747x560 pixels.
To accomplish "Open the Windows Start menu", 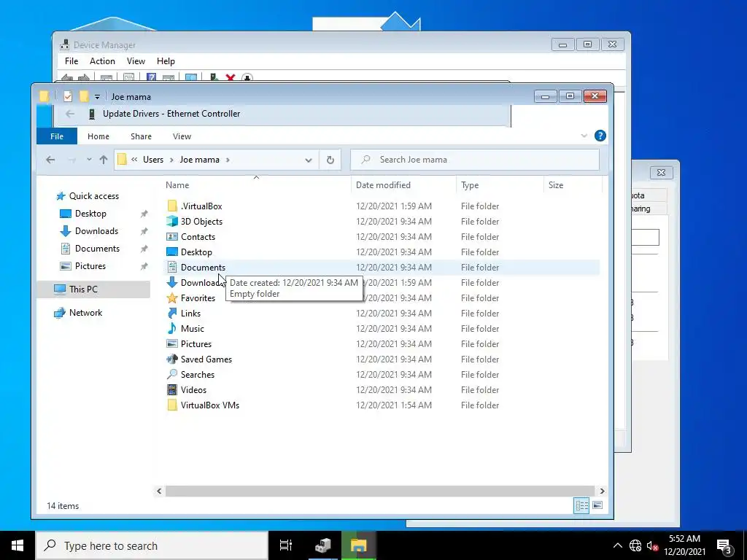I will 18,545.
